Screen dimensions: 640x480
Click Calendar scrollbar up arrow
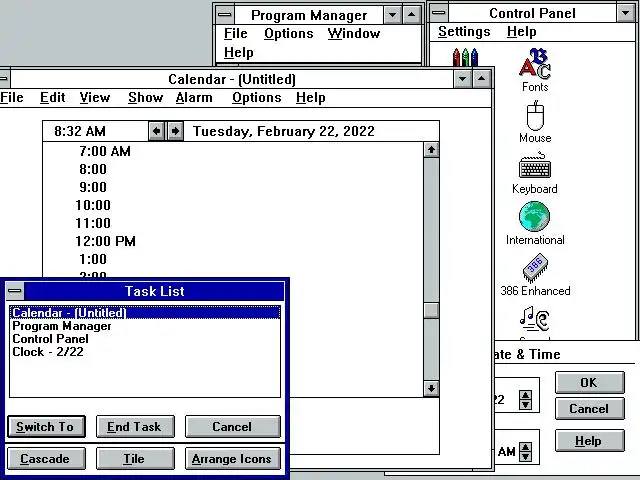(431, 150)
